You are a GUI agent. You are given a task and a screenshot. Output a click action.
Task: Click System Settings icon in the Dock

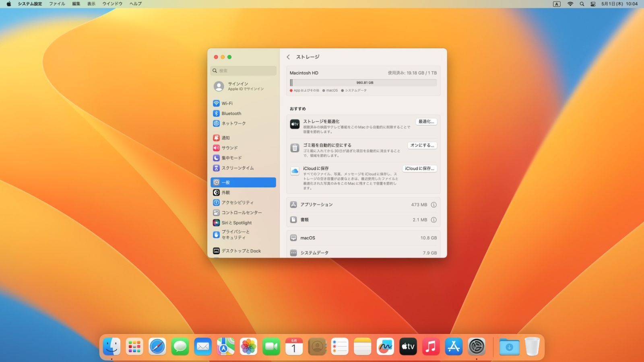click(x=477, y=346)
